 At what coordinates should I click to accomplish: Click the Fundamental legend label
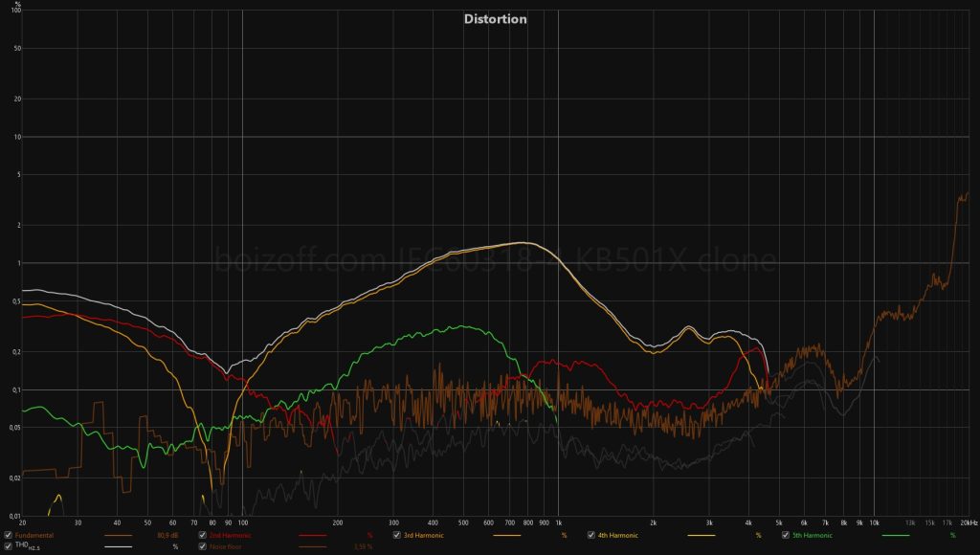tap(34, 536)
